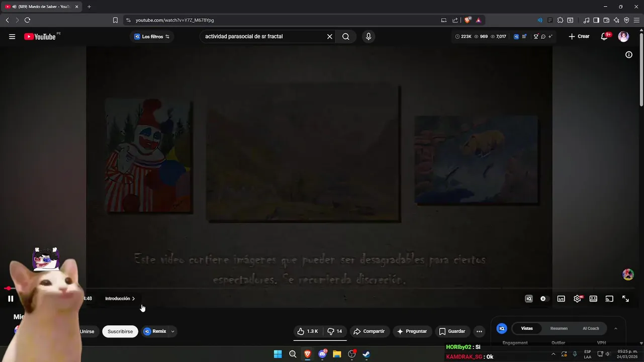Viewport: 644px width, 362px height.
Task: Click the address bar URL
Action: pyautogui.click(x=175, y=20)
